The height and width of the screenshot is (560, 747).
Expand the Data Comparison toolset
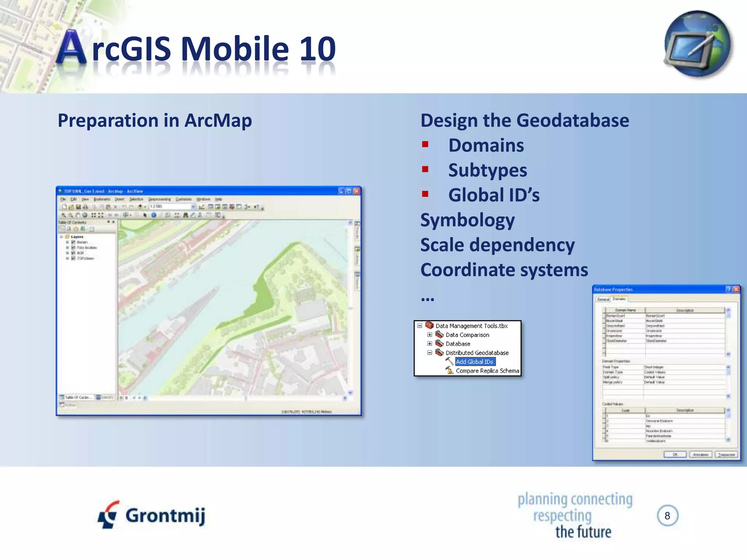[x=430, y=335]
